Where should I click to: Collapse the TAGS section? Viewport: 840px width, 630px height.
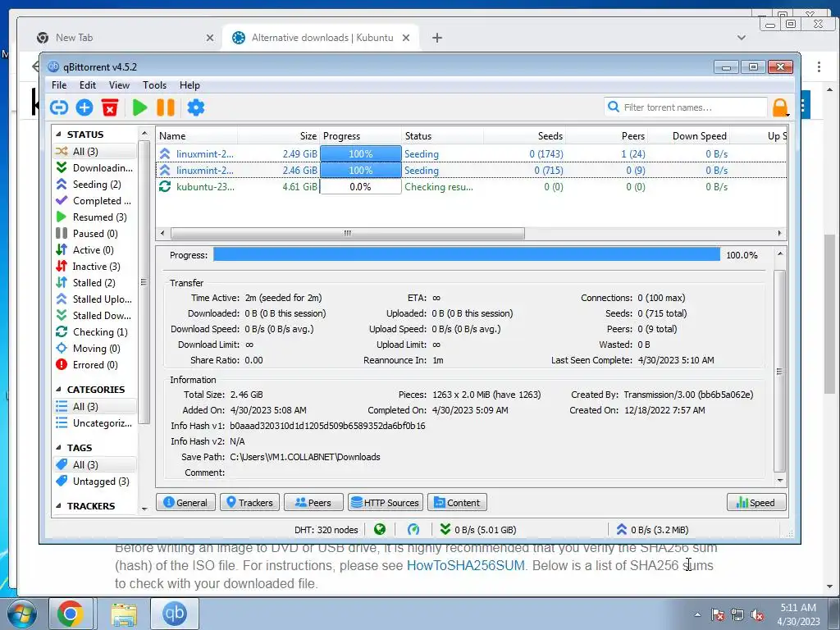click(x=58, y=448)
